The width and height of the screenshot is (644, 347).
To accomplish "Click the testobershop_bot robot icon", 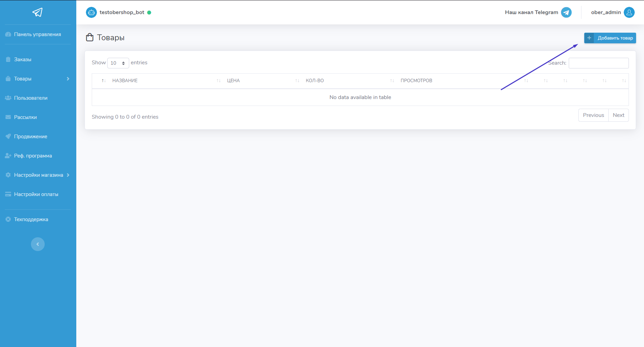I will 91,12.
